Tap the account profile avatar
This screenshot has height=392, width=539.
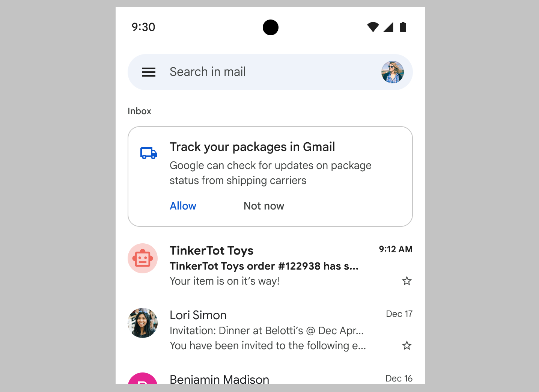pyautogui.click(x=393, y=72)
